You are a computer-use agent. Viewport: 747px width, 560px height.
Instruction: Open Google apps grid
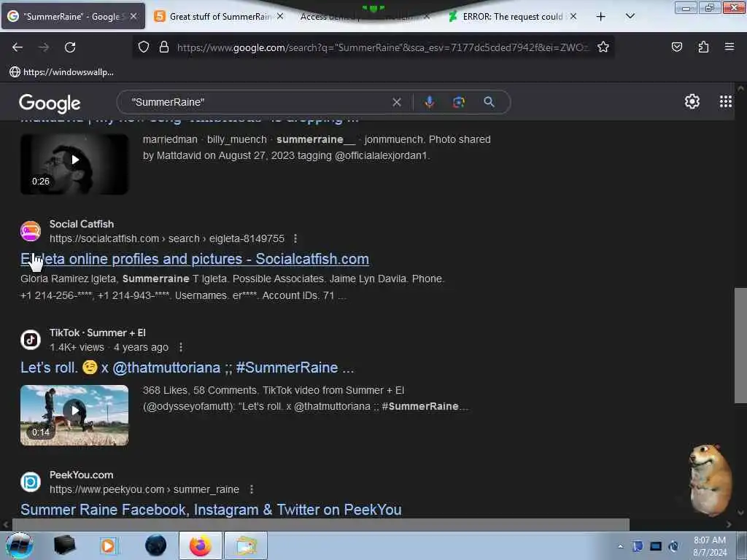click(726, 101)
